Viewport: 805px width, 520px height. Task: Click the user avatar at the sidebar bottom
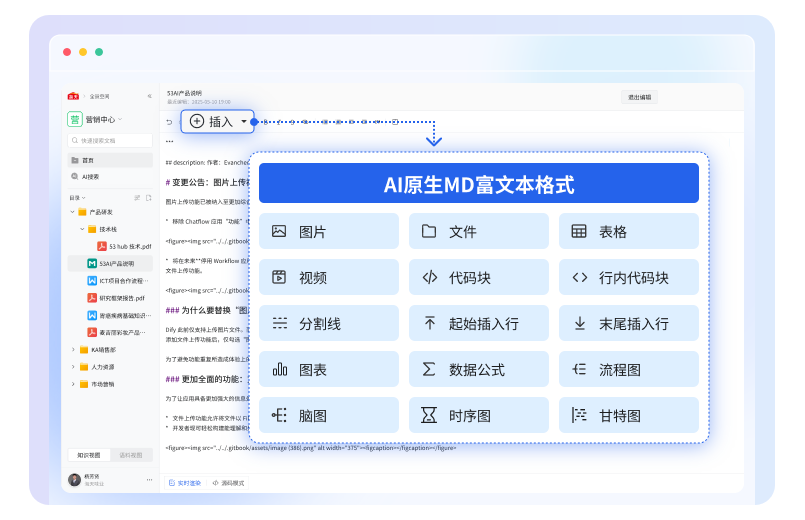click(75, 479)
